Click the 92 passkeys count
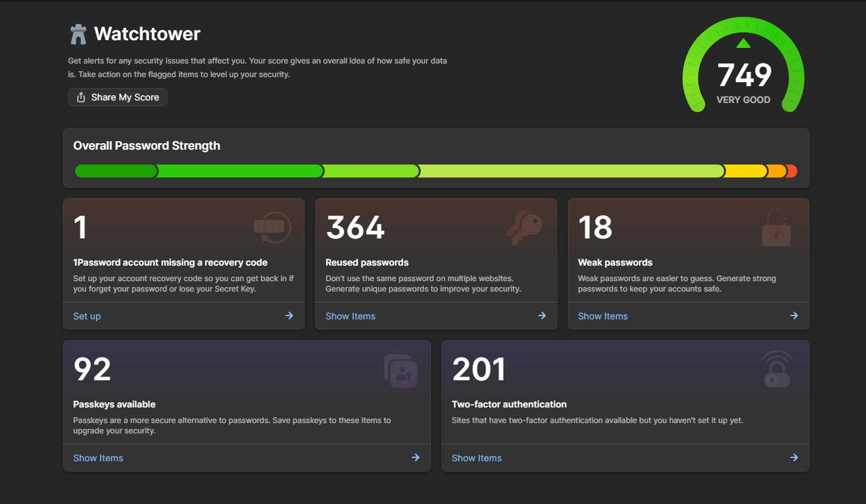The height and width of the screenshot is (504, 866). pyautogui.click(x=93, y=369)
